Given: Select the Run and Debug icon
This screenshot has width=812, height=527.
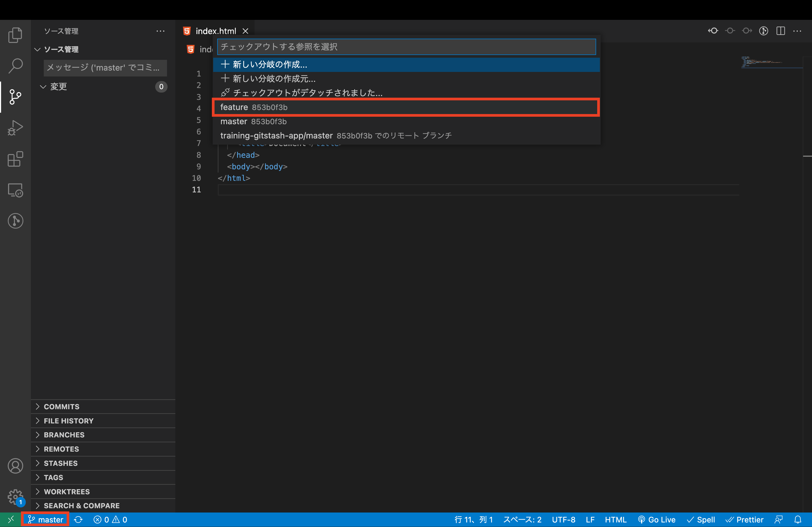Looking at the screenshot, I should click(15, 127).
